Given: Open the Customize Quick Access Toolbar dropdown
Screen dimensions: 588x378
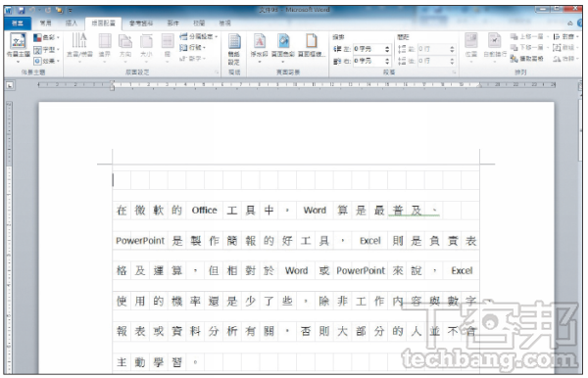Looking at the screenshot, I should (71, 10).
